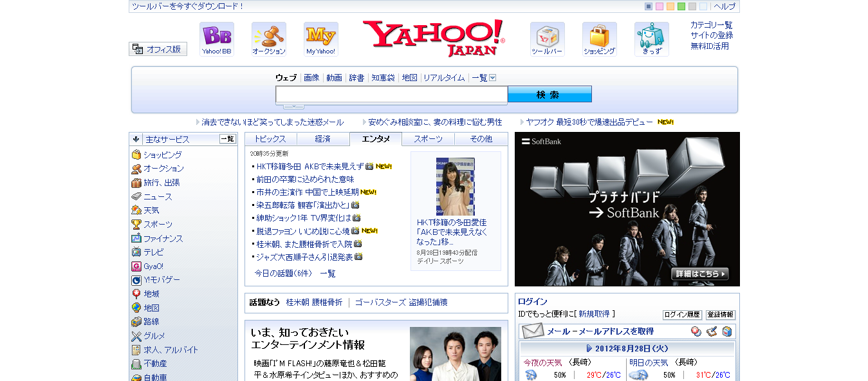Click the ニュース newspaper icon
This screenshot has height=381, width=868.
pos(136,196)
